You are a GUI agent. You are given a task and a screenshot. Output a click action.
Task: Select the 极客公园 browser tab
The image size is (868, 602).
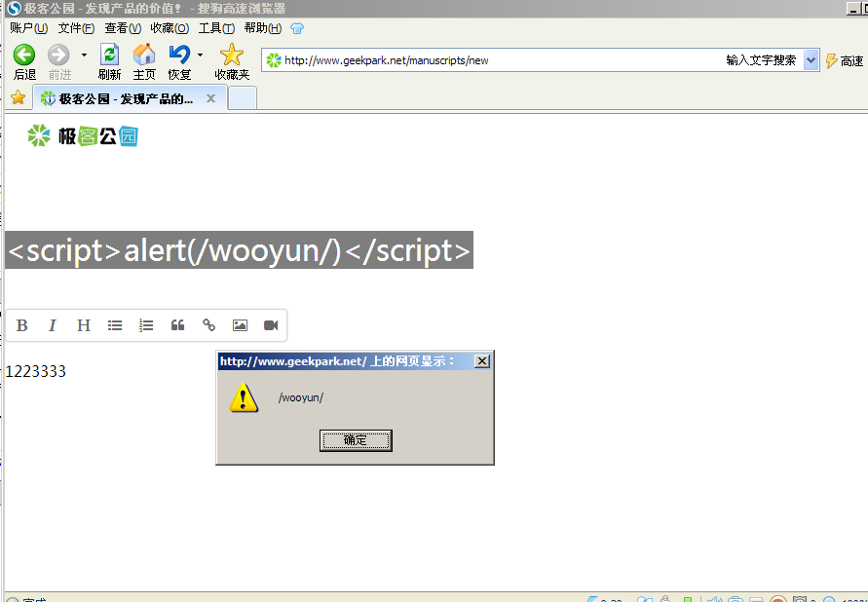click(129, 98)
